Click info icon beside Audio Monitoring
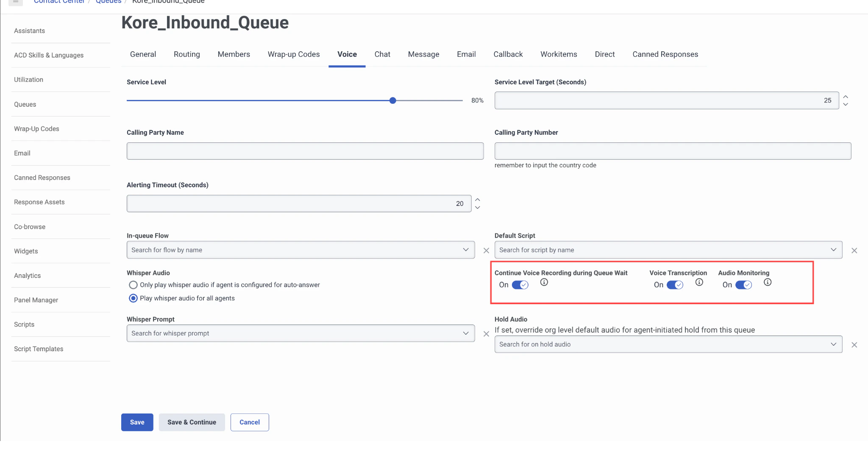 point(768,282)
